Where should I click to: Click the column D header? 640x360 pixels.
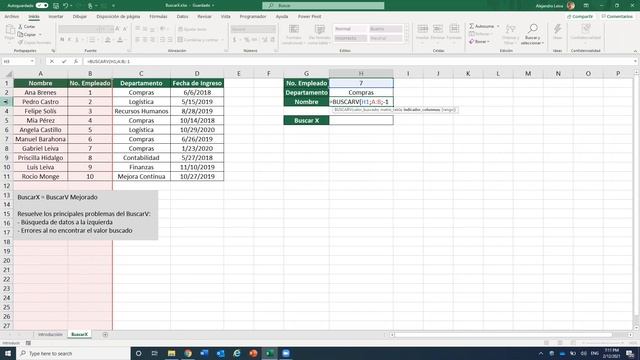click(x=197, y=73)
